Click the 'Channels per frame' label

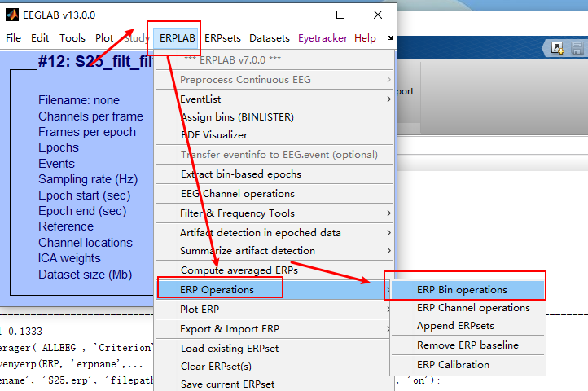[90, 116]
